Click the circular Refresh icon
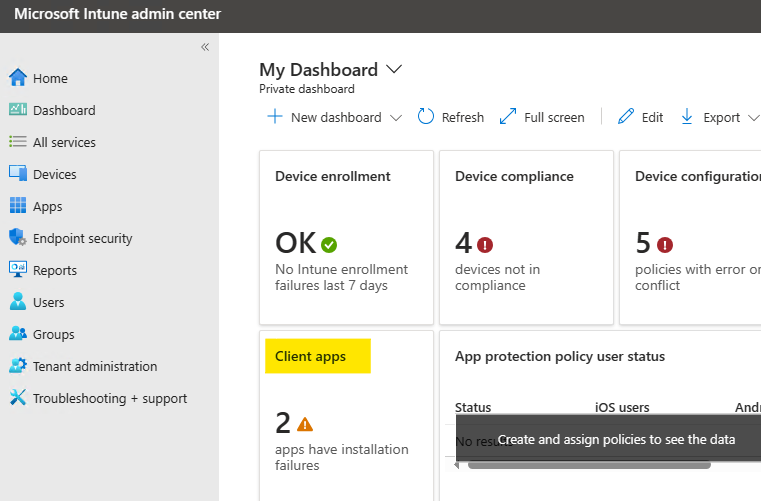Screen dimensions: 761x501 [x=426, y=117]
